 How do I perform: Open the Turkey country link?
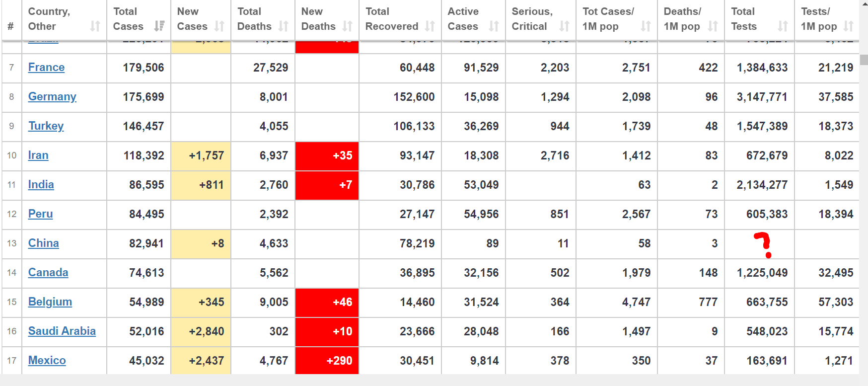[x=46, y=126]
